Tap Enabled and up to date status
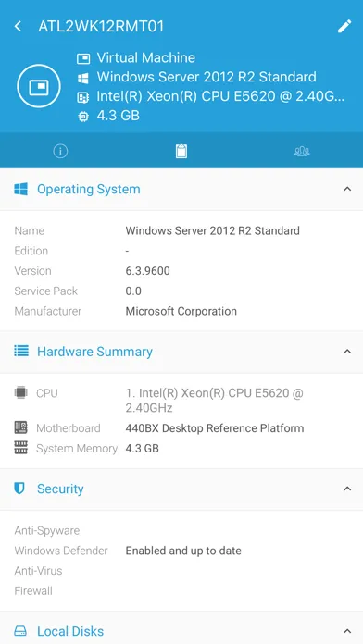This screenshot has width=363, height=644. pyautogui.click(x=183, y=551)
